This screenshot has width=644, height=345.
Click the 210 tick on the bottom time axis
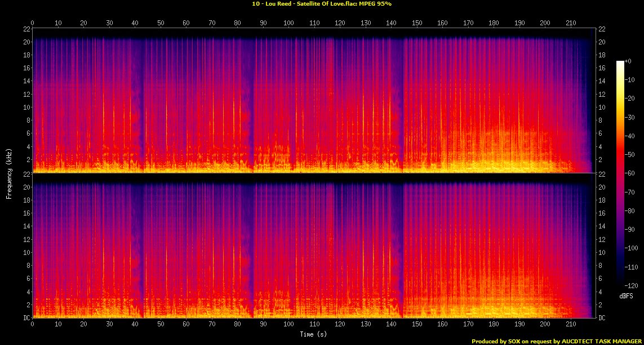pyautogui.click(x=570, y=325)
